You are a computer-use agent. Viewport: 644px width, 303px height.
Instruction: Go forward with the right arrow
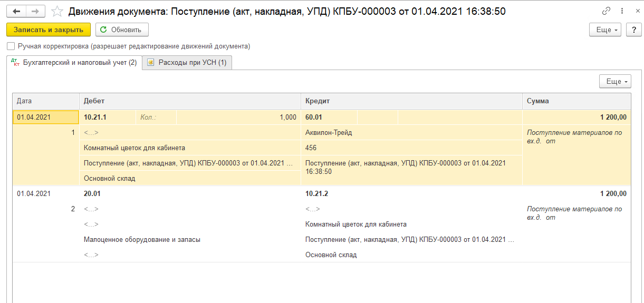click(x=35, y=11)
